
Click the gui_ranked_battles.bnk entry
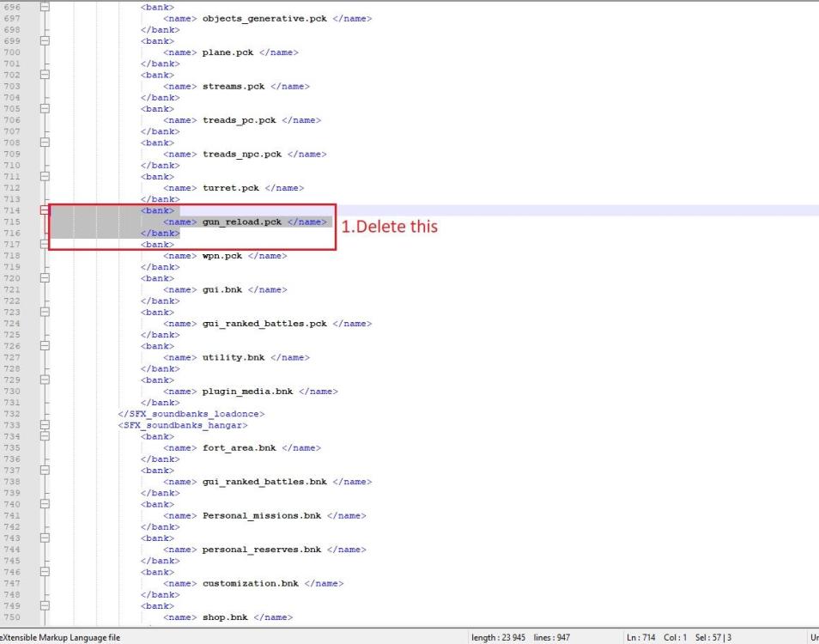coord(264,482)
